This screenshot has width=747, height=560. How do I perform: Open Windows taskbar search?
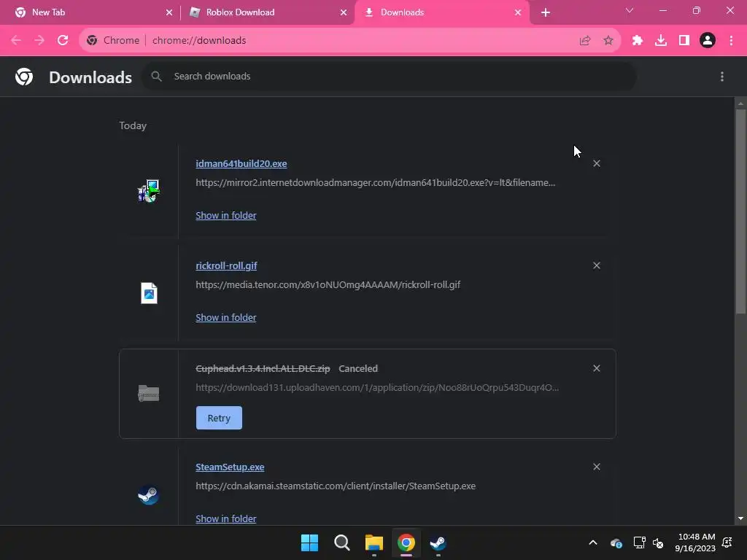click(342, 542)
